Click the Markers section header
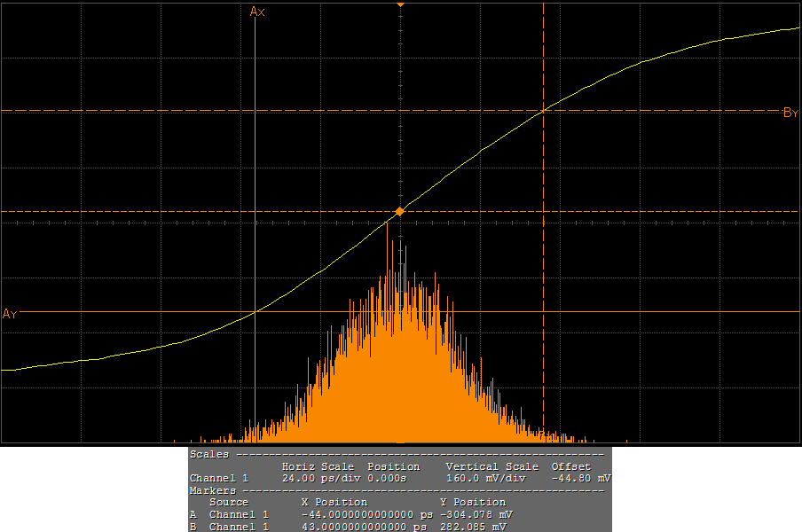This screenshot has width=802, height=532. (x=213, y=490)
